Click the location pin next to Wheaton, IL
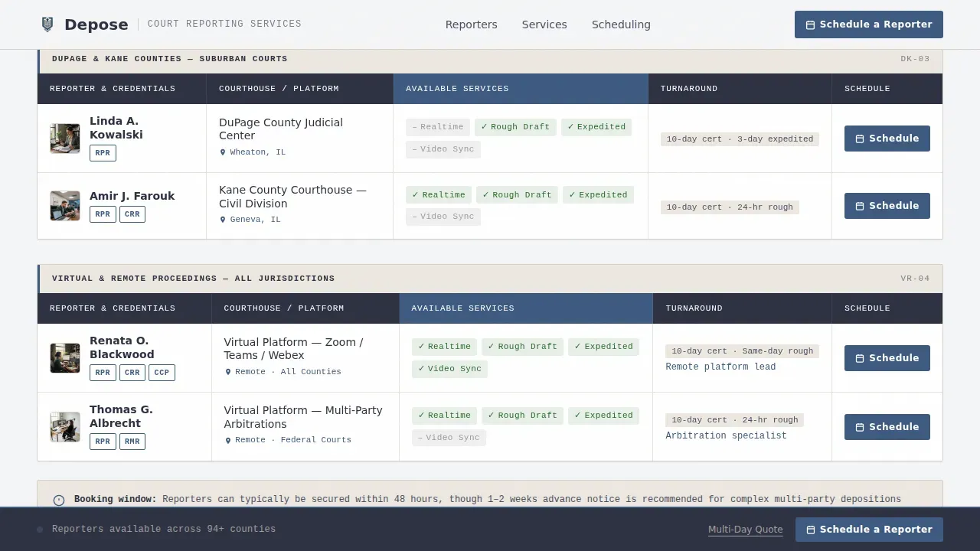 click(x=223, y=152)
